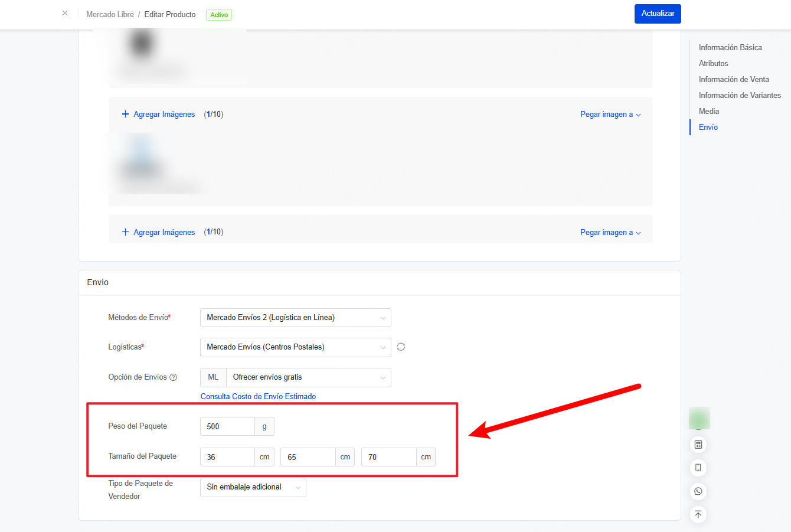Click the mobile device icon in sidebar
Viewport: 791px width, 532px height.
(x=698, y=468)
